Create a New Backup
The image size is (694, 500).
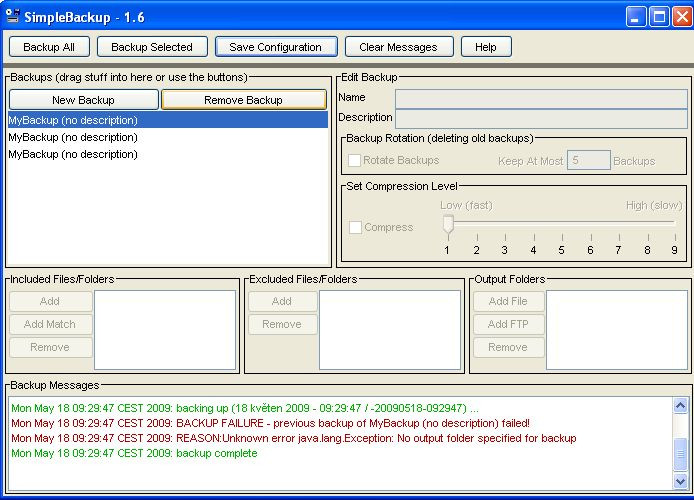pos(84,100)
